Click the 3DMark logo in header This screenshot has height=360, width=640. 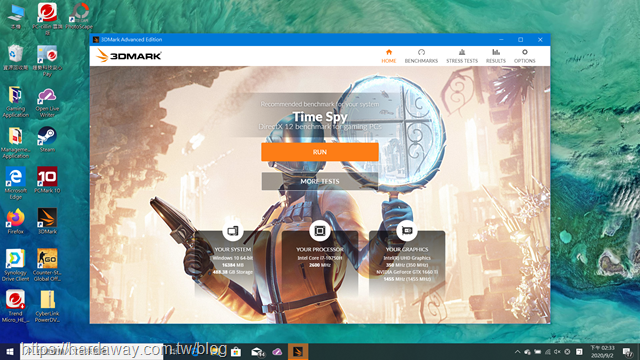point(129,56)
